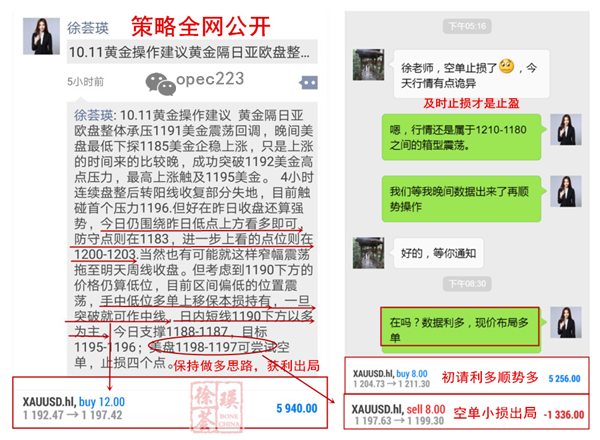Image resolution: width=600 pixels, height=440 pixels.
Task: Open the XAUUSD sell 8.00 trade row
Action: pyautogui.click(x=466, y=412)
